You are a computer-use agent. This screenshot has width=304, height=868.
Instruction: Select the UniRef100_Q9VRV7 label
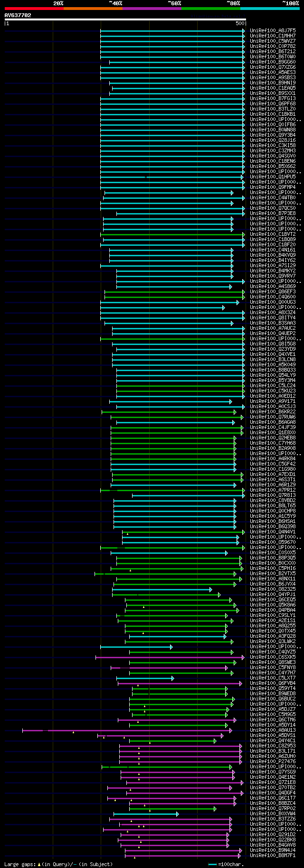pos(273,276)
